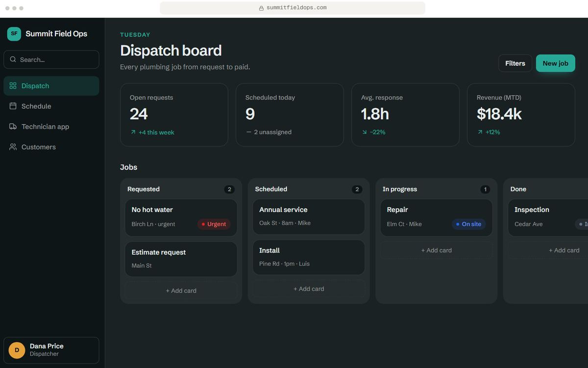Create a New job
Screen dimensions: 588x368
(x=555, y=63)
